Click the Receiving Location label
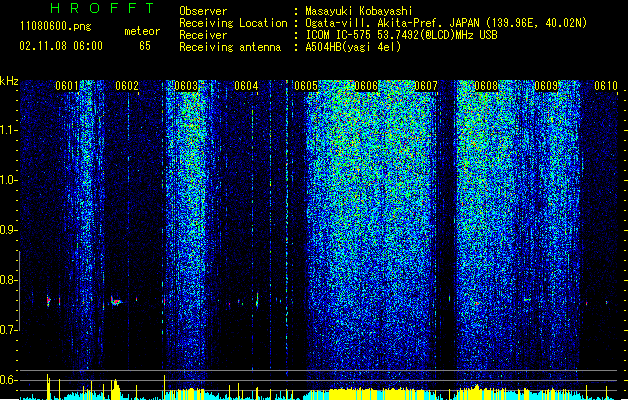Screen dimensions: 629x400 233,23
